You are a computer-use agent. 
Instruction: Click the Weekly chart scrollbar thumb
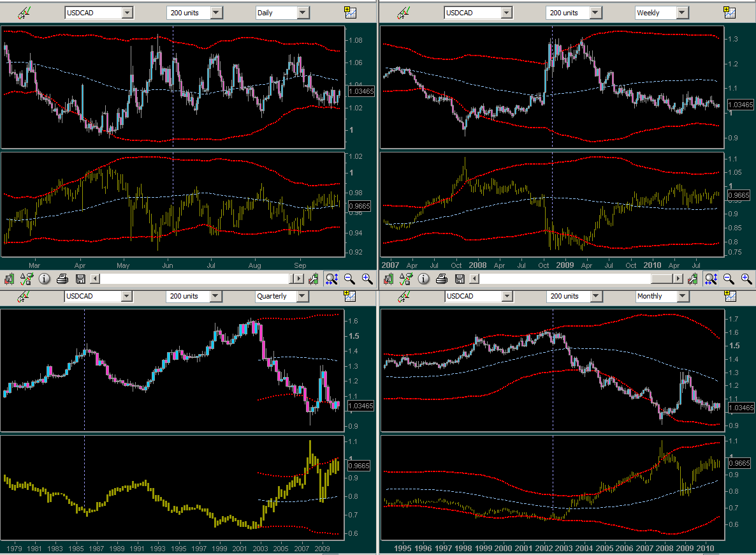662,279
